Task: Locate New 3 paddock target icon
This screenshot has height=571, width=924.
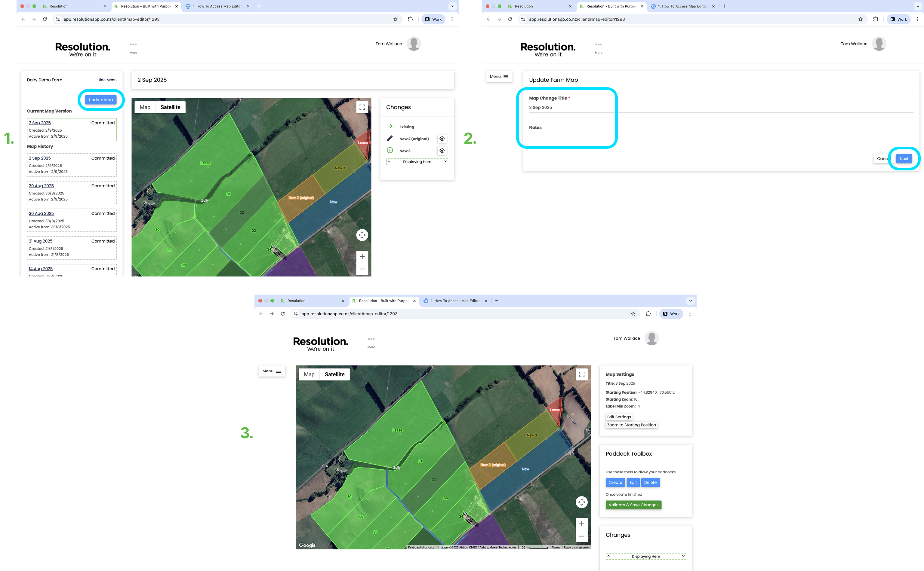Action: coord(442,151)
